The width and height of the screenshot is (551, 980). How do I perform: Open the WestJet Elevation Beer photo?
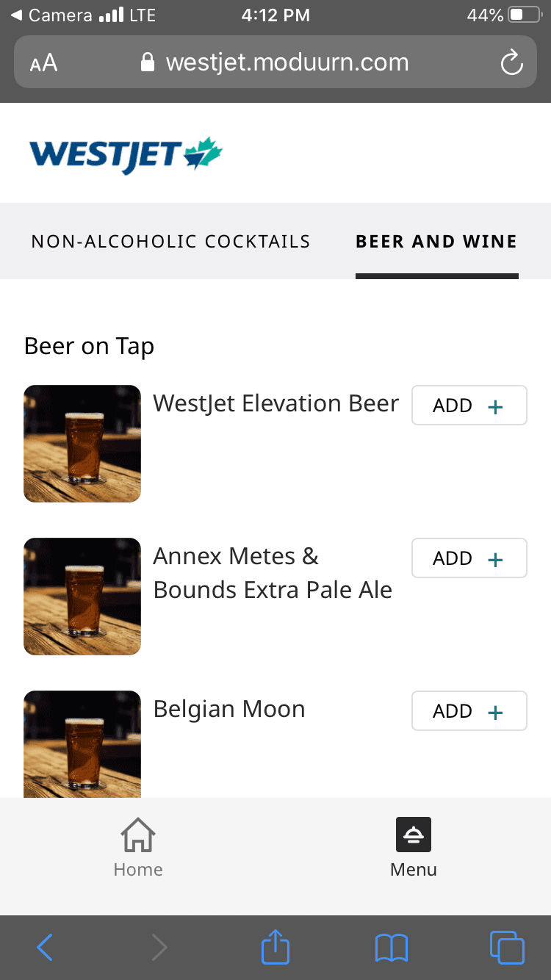(82, 444)
